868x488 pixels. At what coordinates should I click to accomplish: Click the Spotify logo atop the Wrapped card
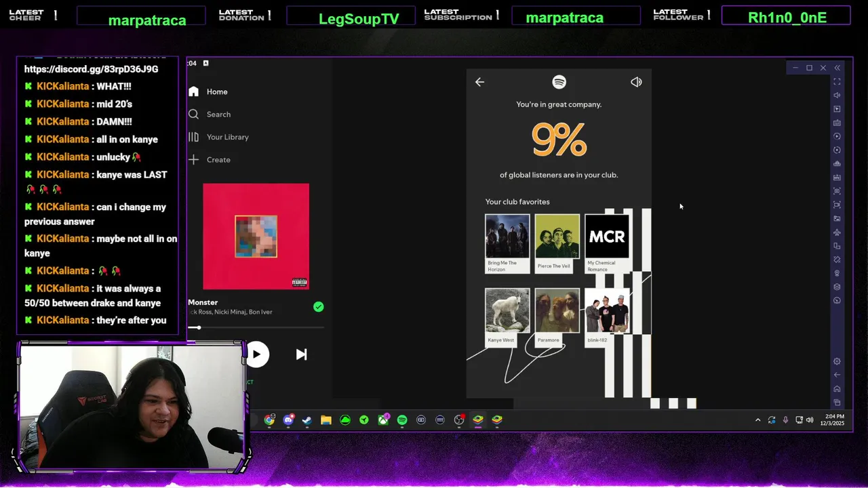tap(559, 82)
